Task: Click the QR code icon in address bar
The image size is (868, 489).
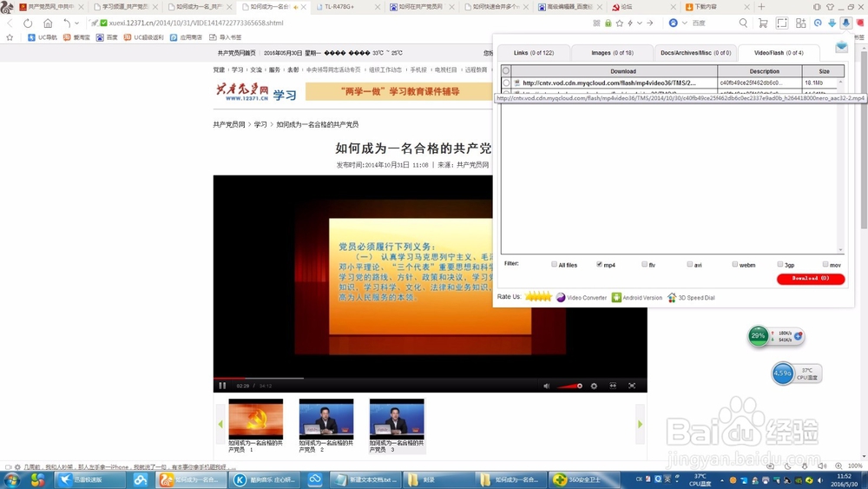Action: click(x=596, y=23)
